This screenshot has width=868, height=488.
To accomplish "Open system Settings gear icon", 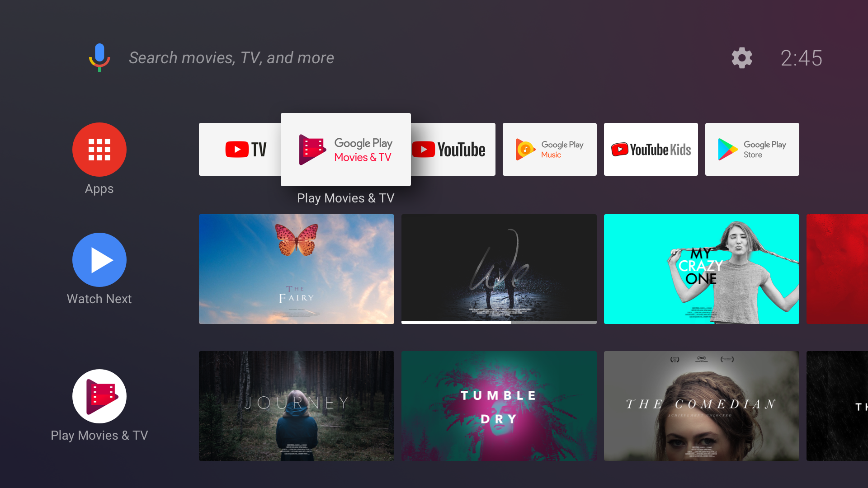I will [x=741, y=58].
